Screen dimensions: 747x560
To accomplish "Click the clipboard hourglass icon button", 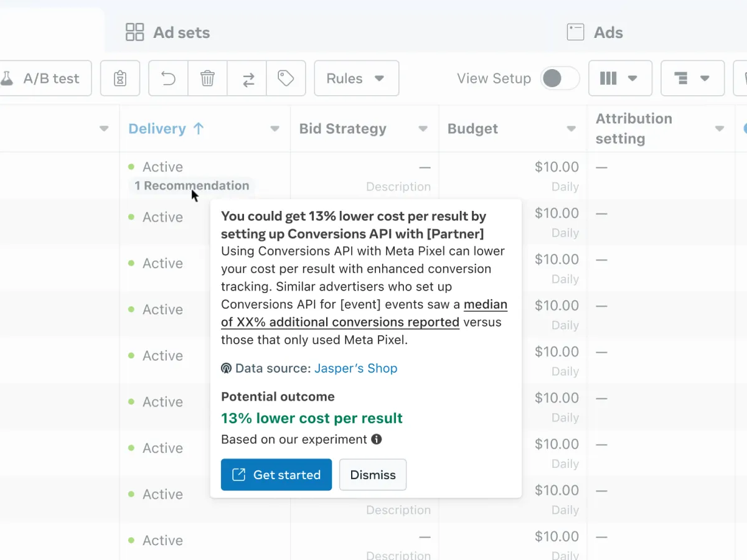I will (x=120, y=78).
